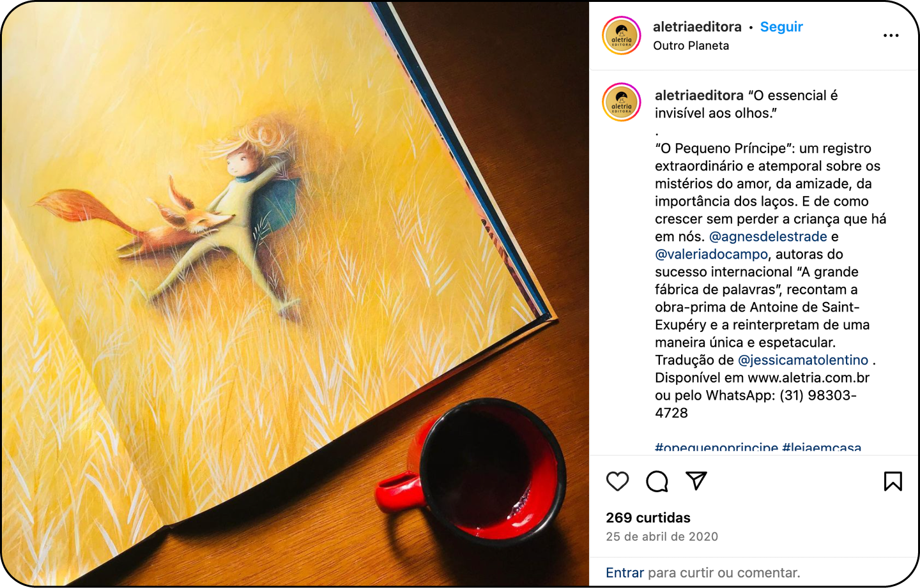The image size is (920, 588).
Task: Click aletria avatar beside the caption
Action: [x=622, y=102]
